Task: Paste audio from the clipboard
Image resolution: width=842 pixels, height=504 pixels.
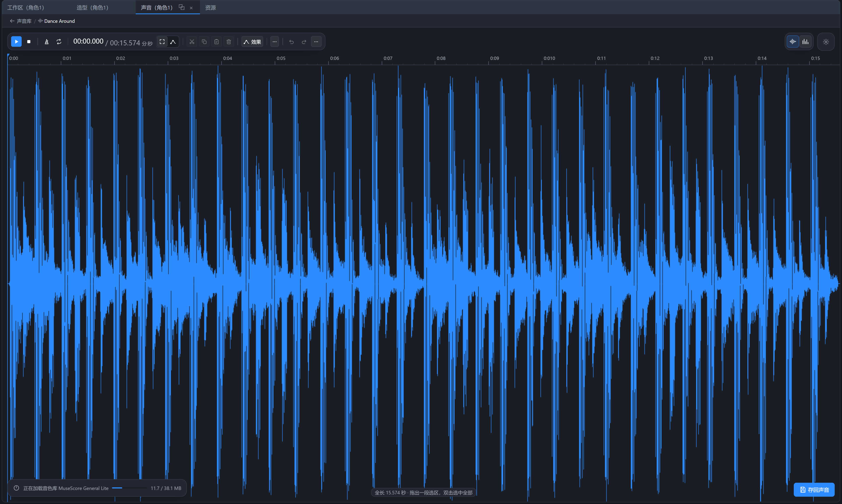Action: [216, 42]
